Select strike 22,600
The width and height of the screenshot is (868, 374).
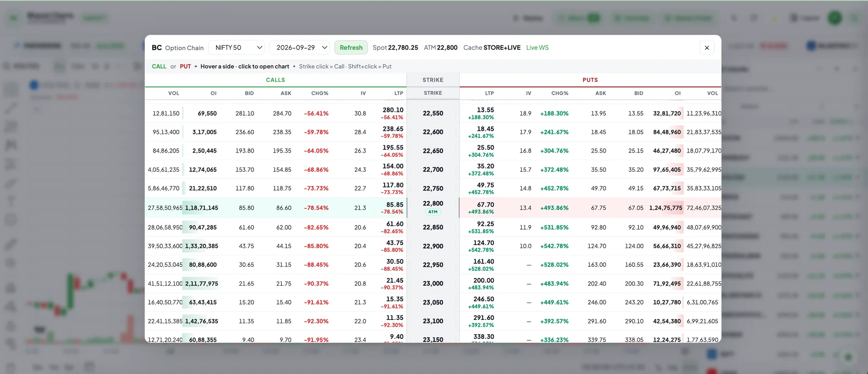[433, 132]
